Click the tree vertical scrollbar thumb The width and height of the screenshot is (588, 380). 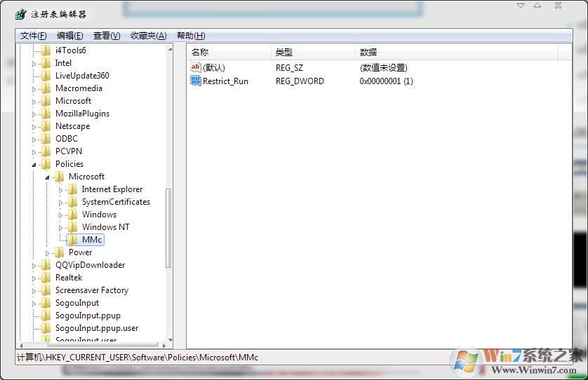click(x=168, y=228)
